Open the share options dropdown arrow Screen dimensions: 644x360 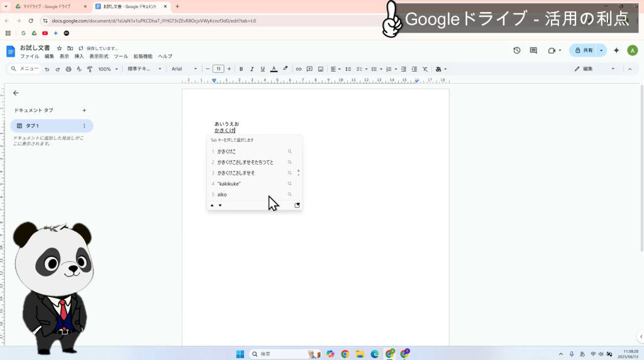click(601, 50)
